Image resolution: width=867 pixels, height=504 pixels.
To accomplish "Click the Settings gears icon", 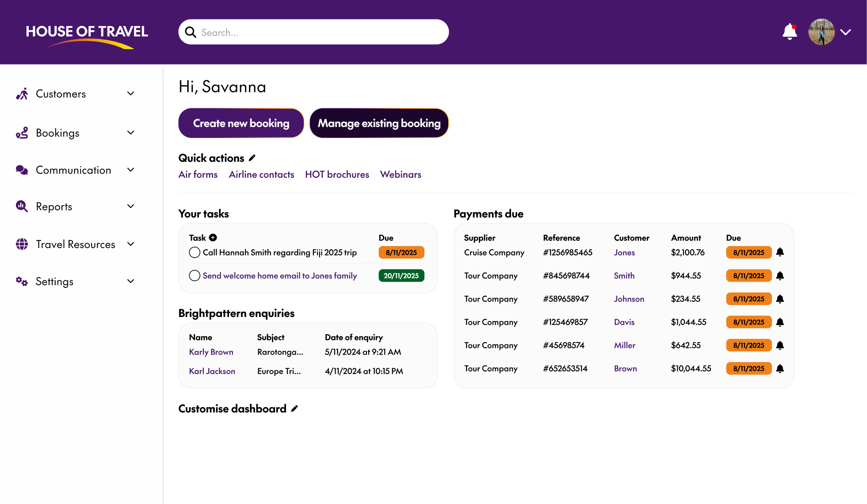I will pyautogui.click(x=22, y=281).
